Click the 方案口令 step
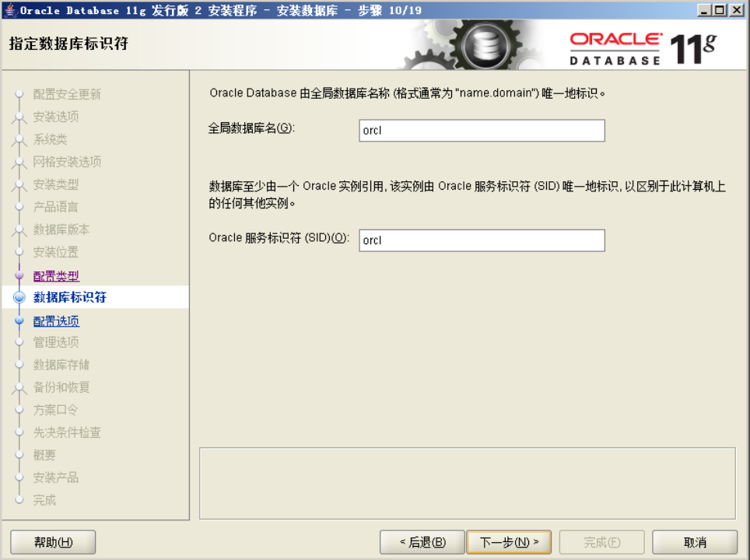This screenshot has height=560, width=750. (56, 410)
